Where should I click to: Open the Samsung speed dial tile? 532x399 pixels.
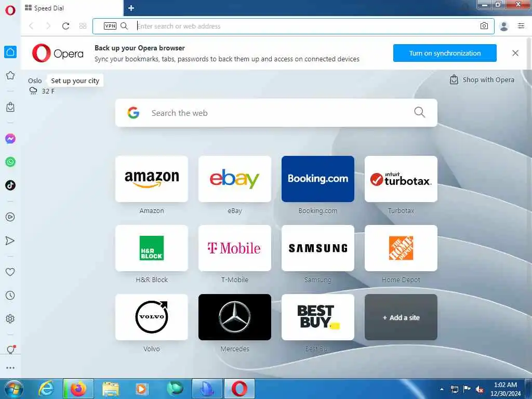pyautogui.click(x=318, y=248)
